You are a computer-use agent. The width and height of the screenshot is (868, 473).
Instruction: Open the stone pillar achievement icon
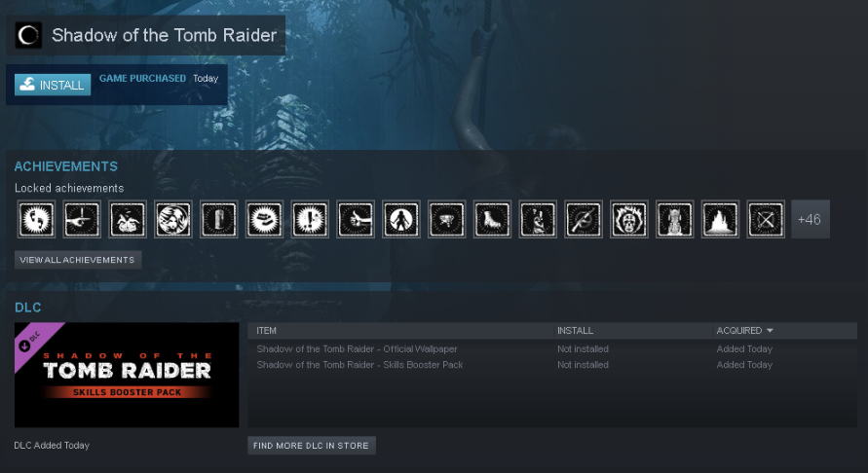point(218,219)
